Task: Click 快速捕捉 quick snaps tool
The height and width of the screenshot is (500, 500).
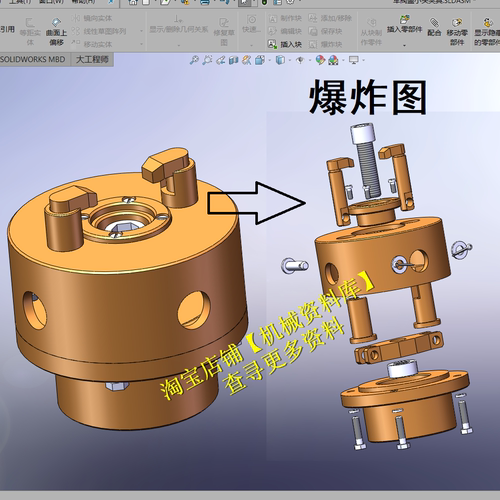Action: click(252, 24)
